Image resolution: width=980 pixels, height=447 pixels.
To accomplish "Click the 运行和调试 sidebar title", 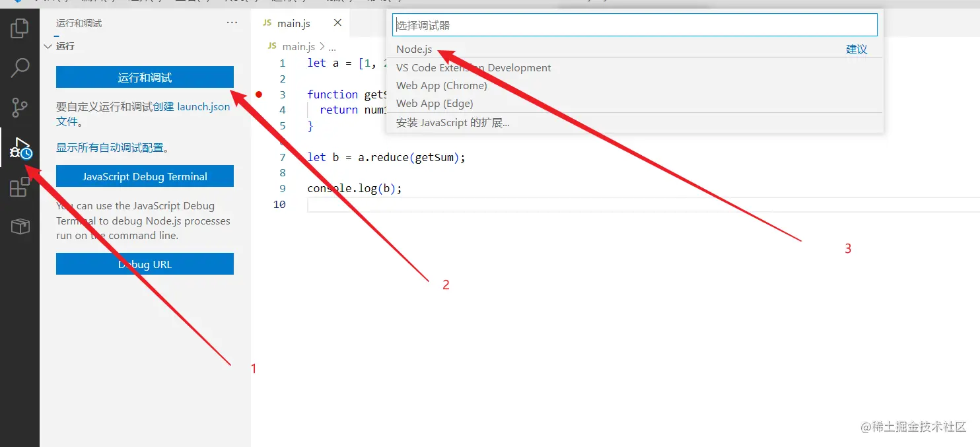I will pos(79,23).
